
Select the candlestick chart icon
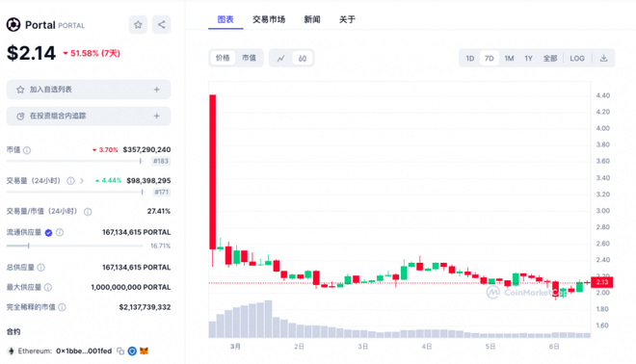point(303,59)
